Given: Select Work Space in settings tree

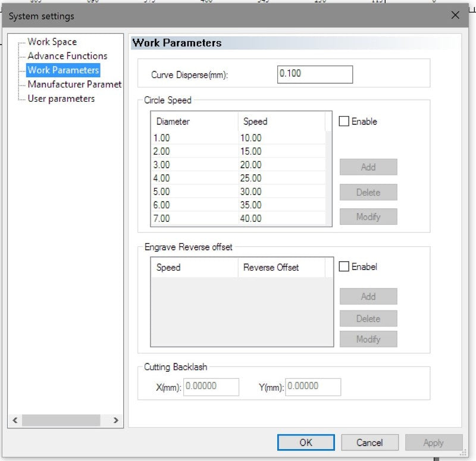Looking at the screenshot, I should (52, 42).
